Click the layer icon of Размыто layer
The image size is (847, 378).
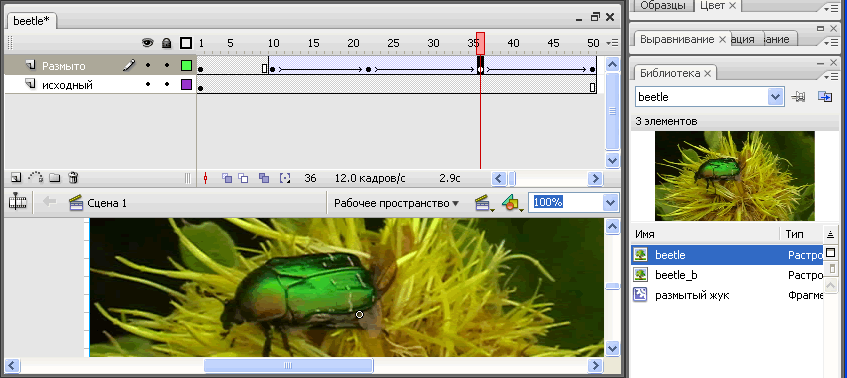tap(31, 66)
